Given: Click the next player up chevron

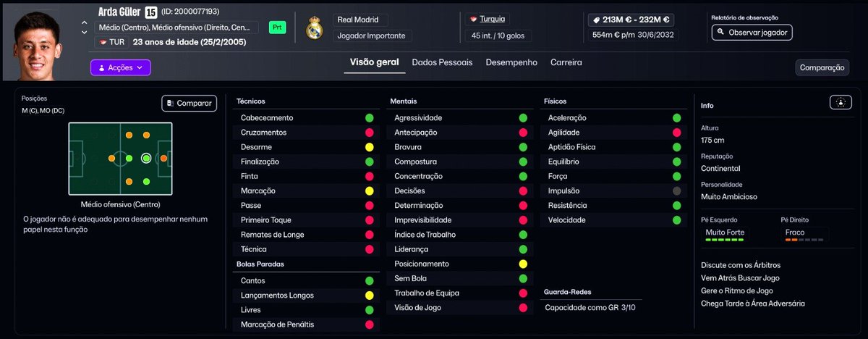Looking at the screenshot, I should point(85,23).
